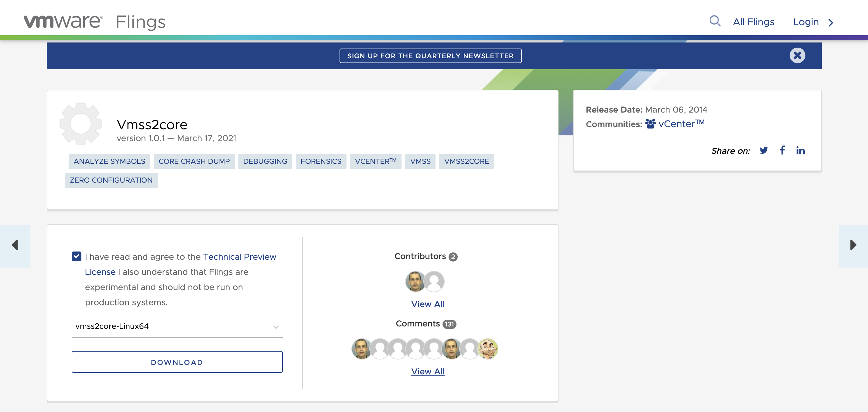Open Technical Preview License link

[x=240, y=257]
